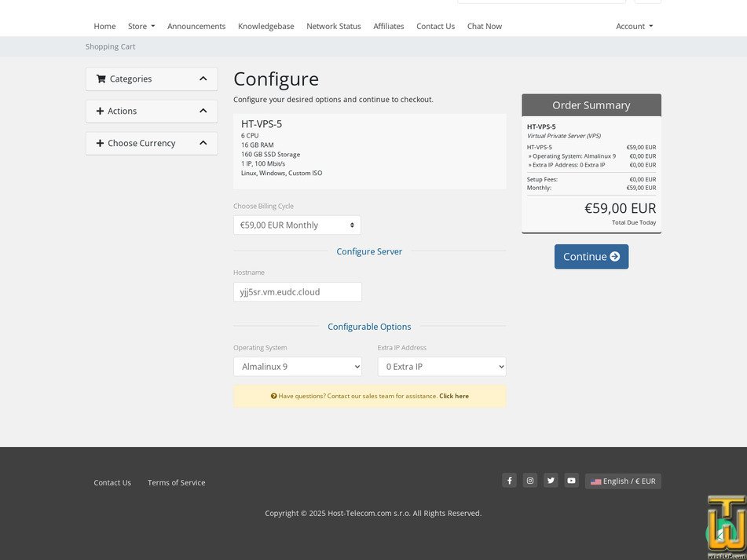
Task: Open the Operating System dropdown set to Almalinux 9
Action: (x=297, y=366)
